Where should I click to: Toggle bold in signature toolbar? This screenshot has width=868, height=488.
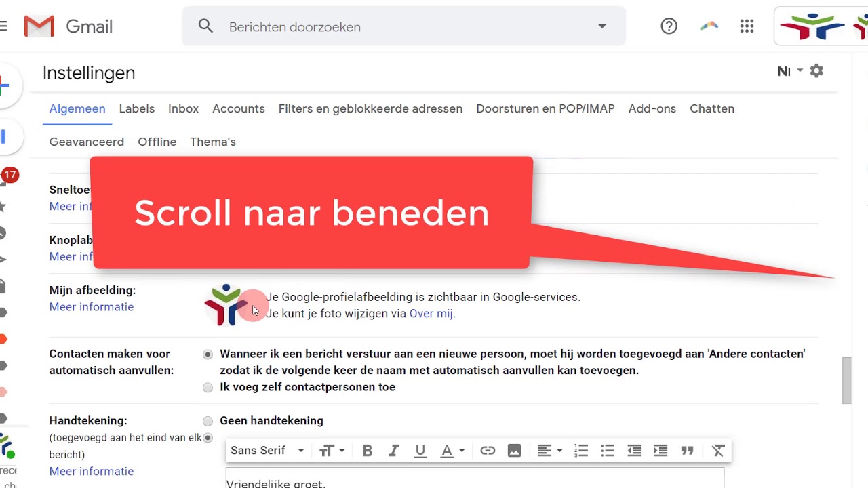(367, 451)
